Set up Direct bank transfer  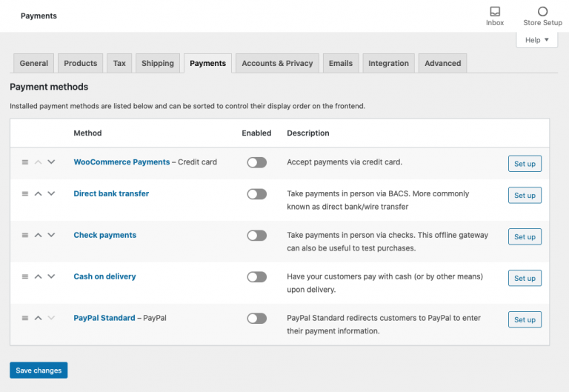tap(525, 196)
